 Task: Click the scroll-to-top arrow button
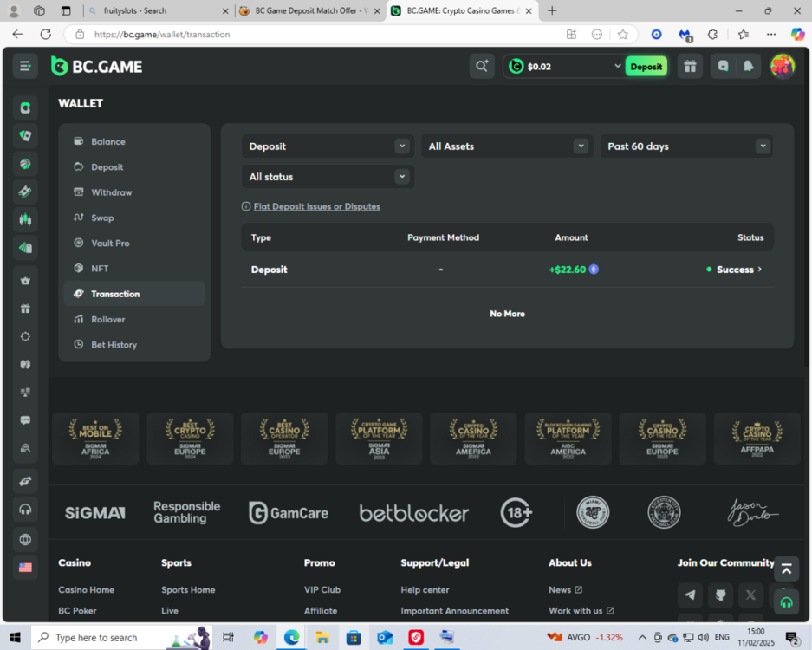pyautogui.click(x=786, y=569)
